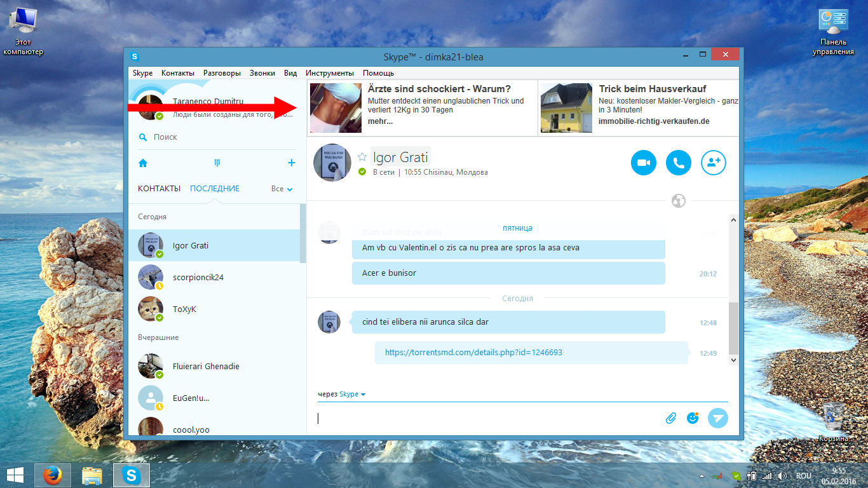Open the Звонки menu
The height and width of the screenshot is (488, 868).
262,73
